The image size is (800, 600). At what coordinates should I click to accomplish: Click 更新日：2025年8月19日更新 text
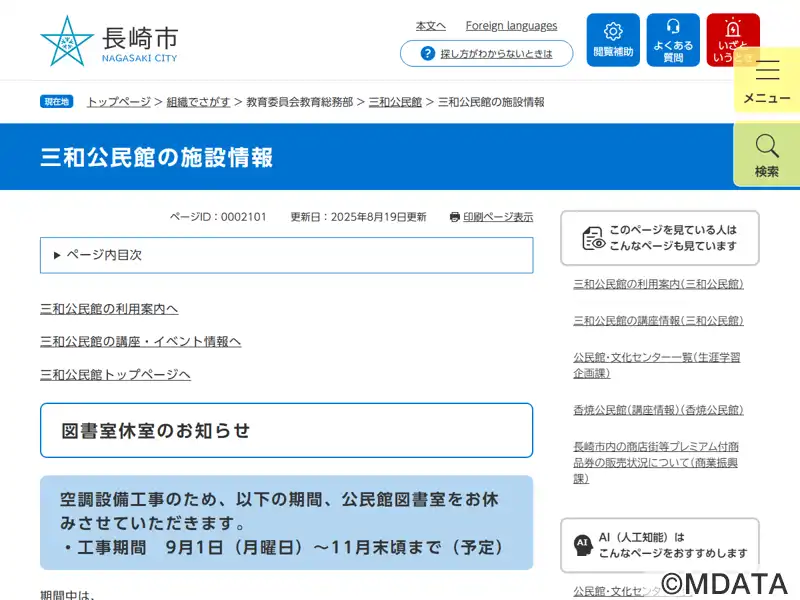click(x=358, y=217)
